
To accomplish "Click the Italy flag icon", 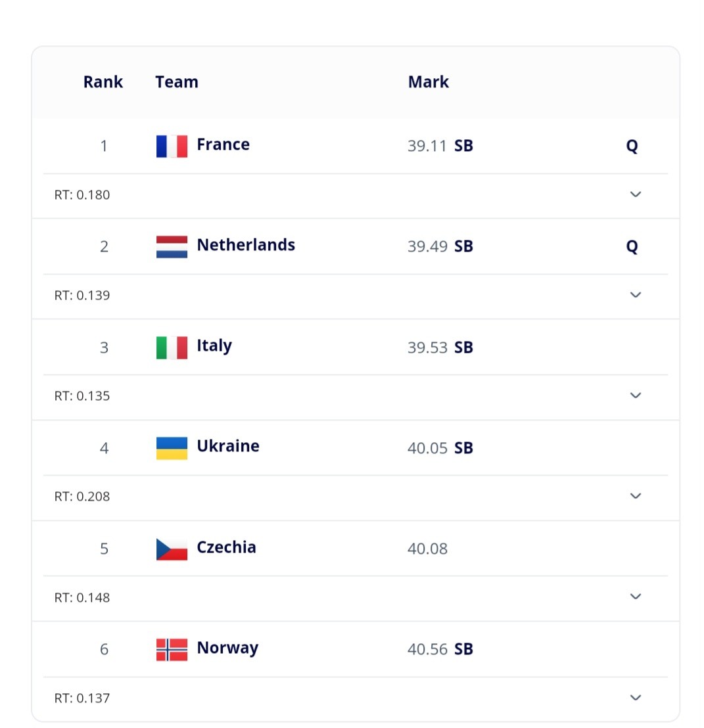I will 172,348.
